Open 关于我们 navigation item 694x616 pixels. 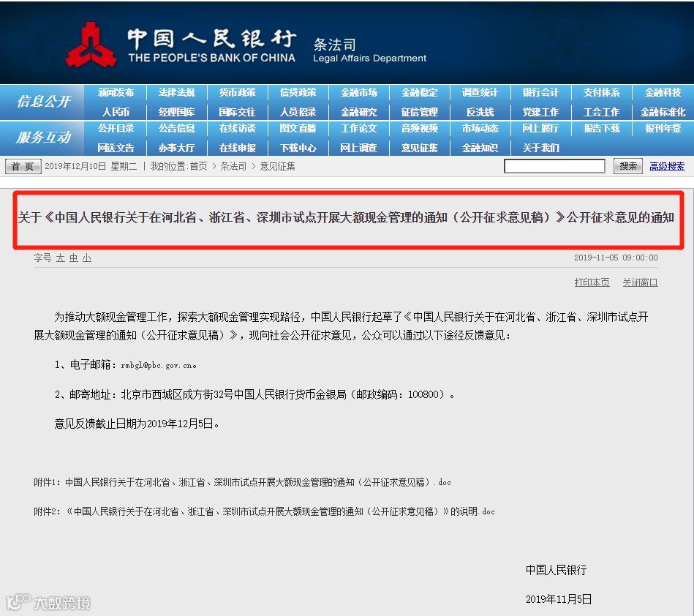(x=540, y=148)
